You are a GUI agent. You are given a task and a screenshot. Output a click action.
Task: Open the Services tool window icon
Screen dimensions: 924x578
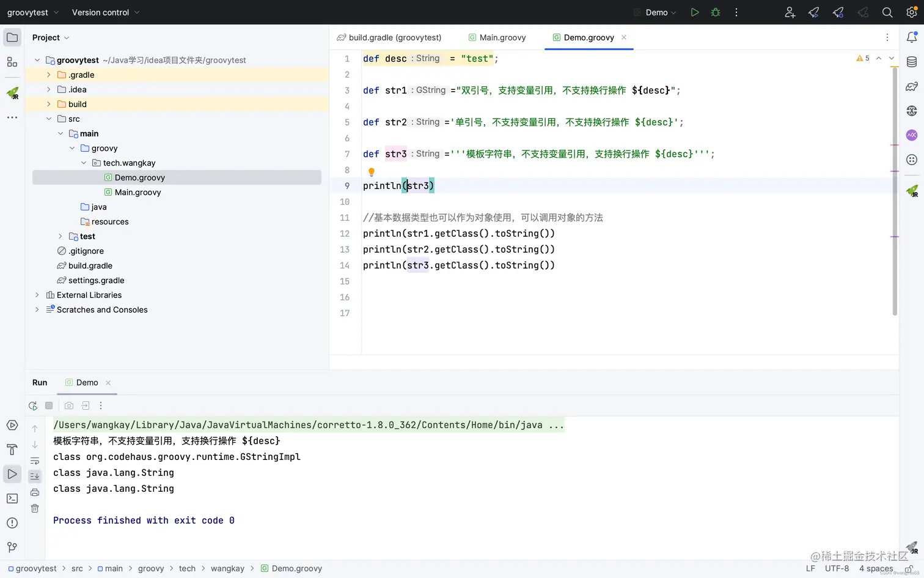click(x=12, y=425)
